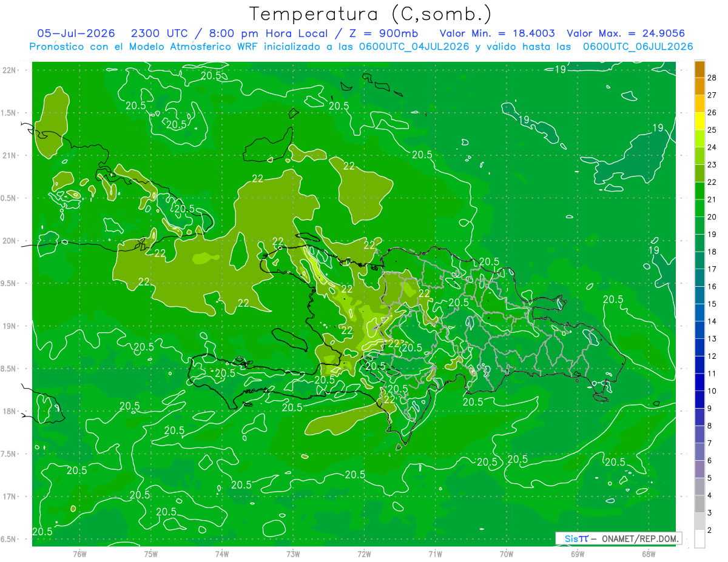Viewport: 728px width, 562px height.
Task: Click the '17N' latitude axis label
Action: pyautogui.click(x=9, y=497)
